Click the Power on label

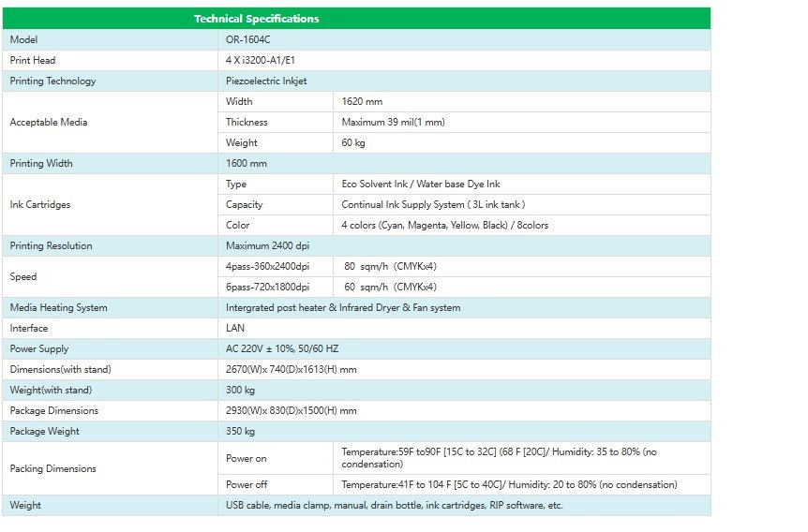[246, 458]
